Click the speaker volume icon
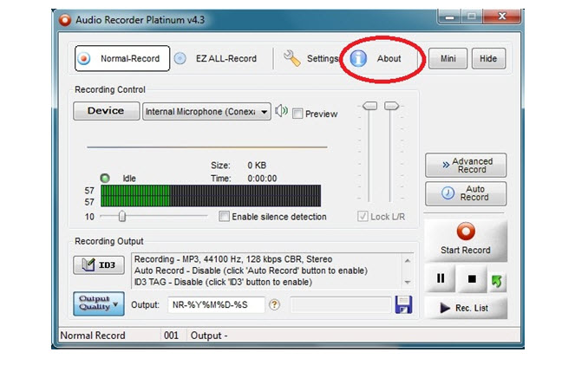 [281, 111]
